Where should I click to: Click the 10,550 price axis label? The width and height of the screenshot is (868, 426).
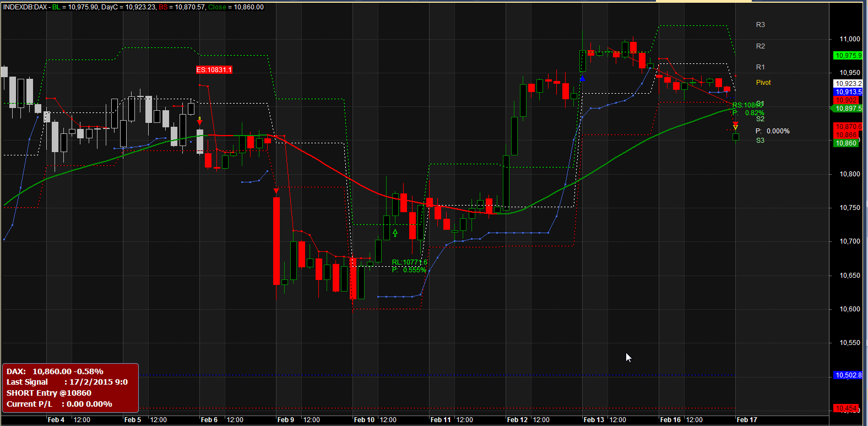point(850,343)
